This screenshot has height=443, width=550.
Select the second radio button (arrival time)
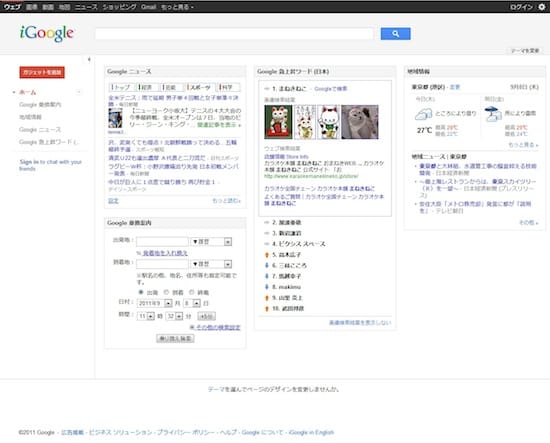pos(166,292)
